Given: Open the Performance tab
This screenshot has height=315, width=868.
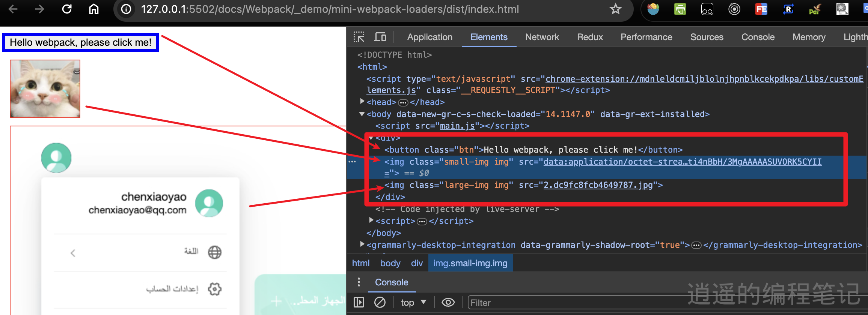Looking at the screenshot, I should 646,37.
